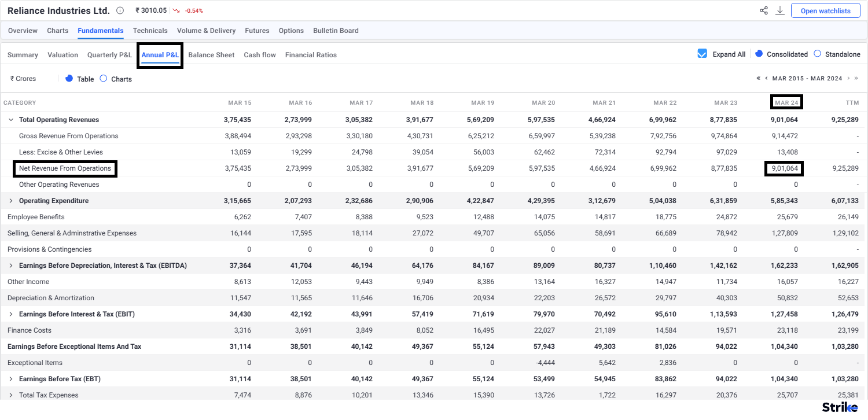
Task: Expand the EBITDA row chevron
Action: [10, 266]
